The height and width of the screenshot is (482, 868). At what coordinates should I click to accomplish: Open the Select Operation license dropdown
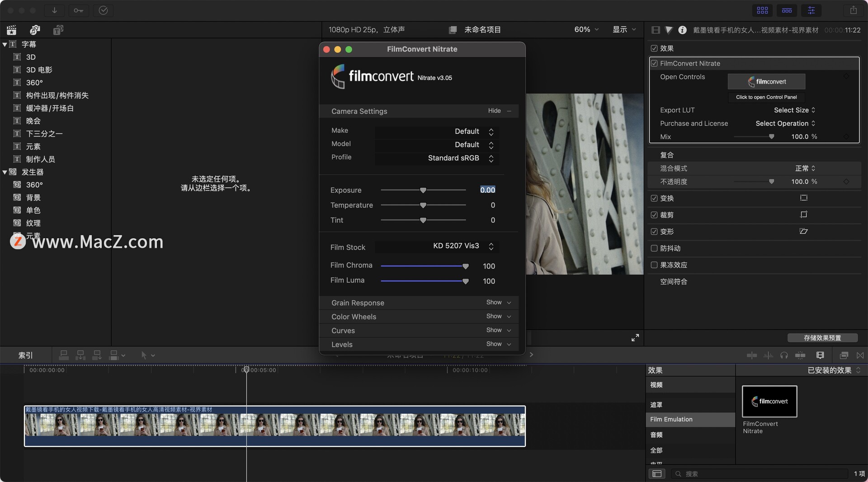785,123
